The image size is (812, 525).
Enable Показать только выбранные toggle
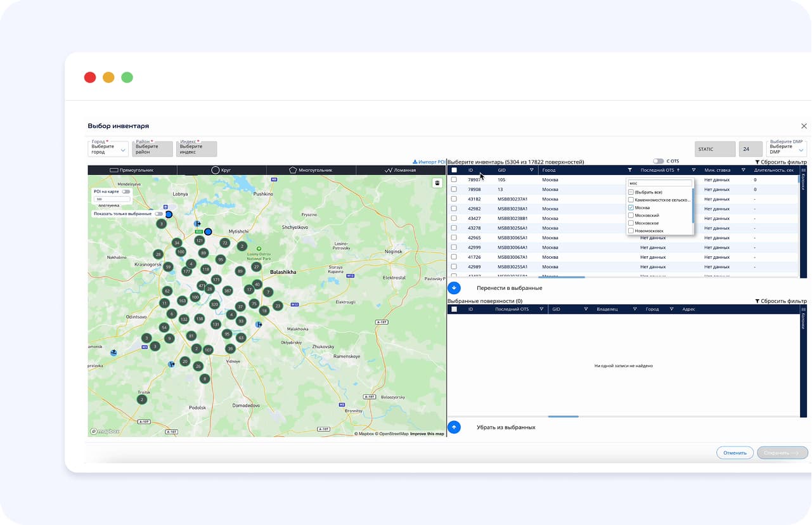pos(158,214)
